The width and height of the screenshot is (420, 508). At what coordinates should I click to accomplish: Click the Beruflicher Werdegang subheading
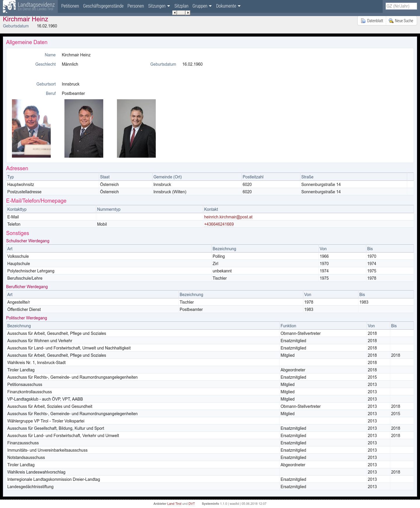27,287
